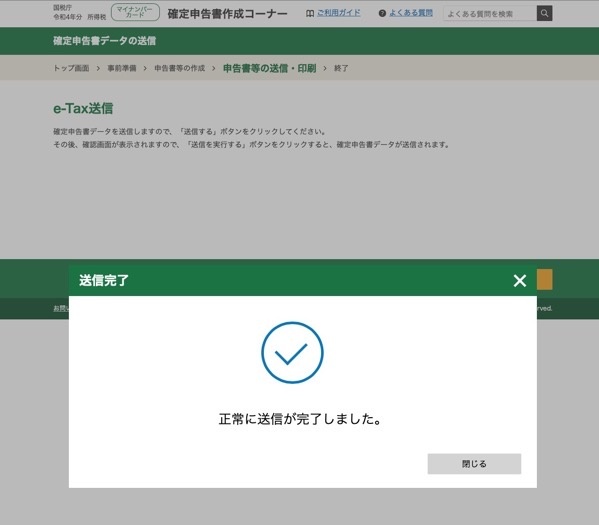This screenshot has height=525, width=599.
Task: Focus the よくある質問を検索 search field
Action: pos(490,14)
